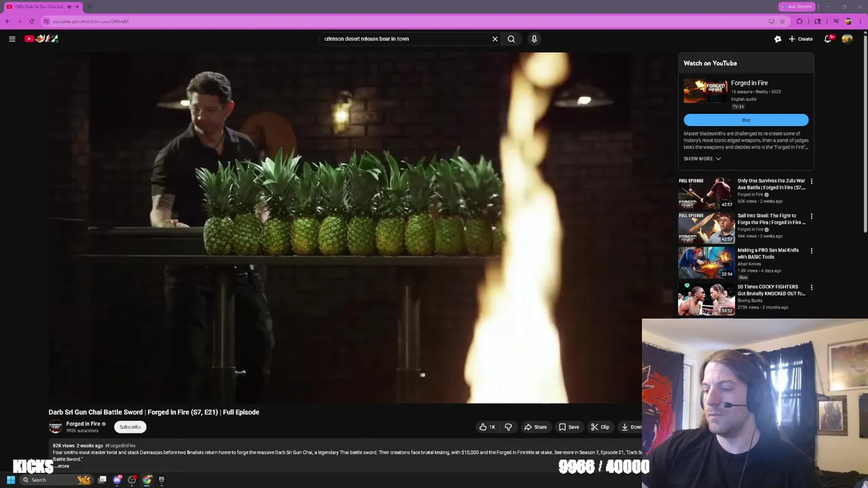Save the video to a playlist

coord(569,427)
